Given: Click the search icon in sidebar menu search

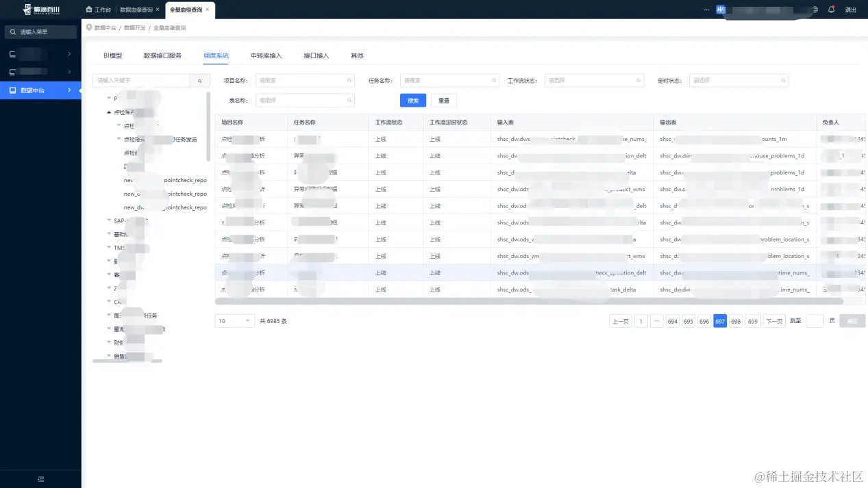Looking at the screenshot, I should 13,32.
